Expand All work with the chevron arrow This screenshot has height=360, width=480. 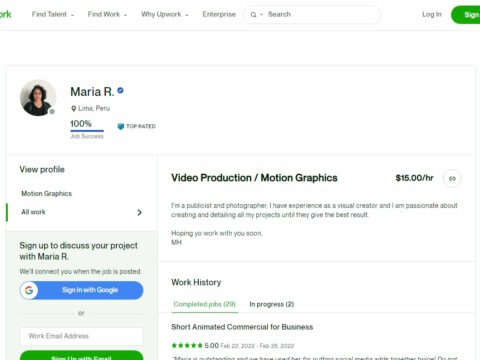(140, 212)
